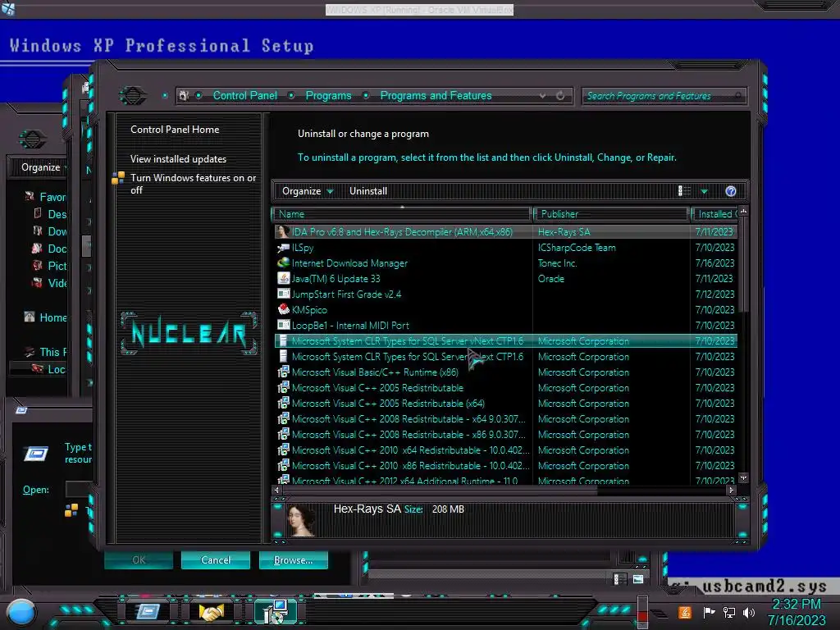Screen dimensions: 840x630
Task: Click Visual Basic/C++ Runtime (x86) icon
Action: [x=283, y=372]
